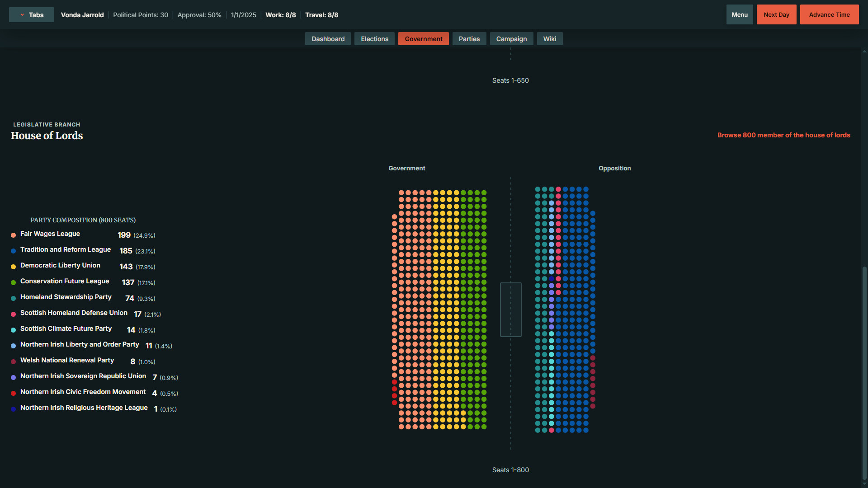Viewport: 868px width, 488px height.
Task: Click Northern Irish Sovereign Republic Union dot
Action: pos(14,377)
